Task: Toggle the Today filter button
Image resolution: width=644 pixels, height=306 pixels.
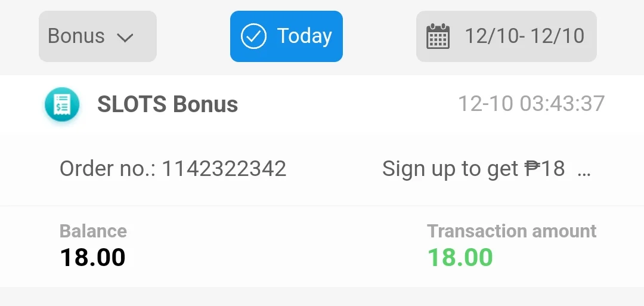Action: pyautogui.click(x=286, y=36)
